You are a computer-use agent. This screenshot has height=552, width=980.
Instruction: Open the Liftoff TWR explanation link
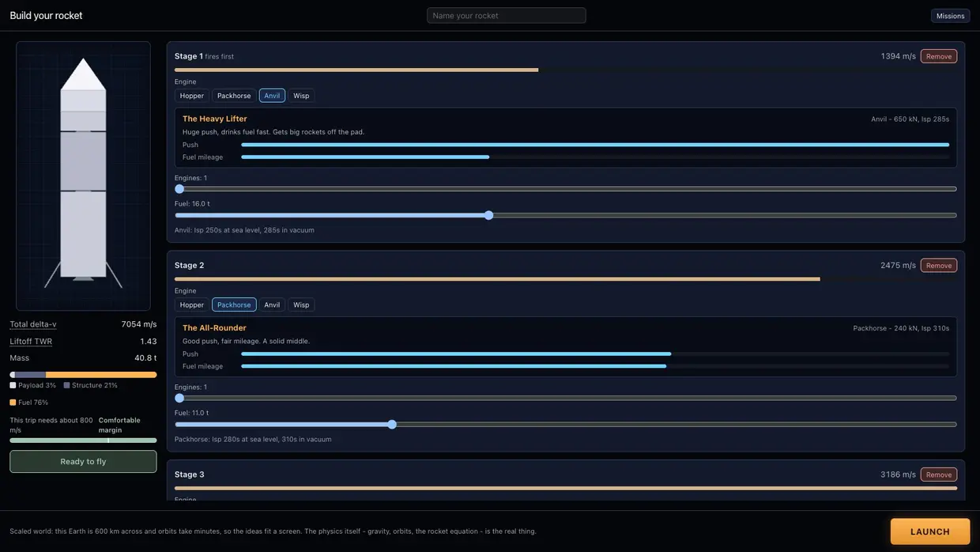pyautogui.click(x=31, y=342)
